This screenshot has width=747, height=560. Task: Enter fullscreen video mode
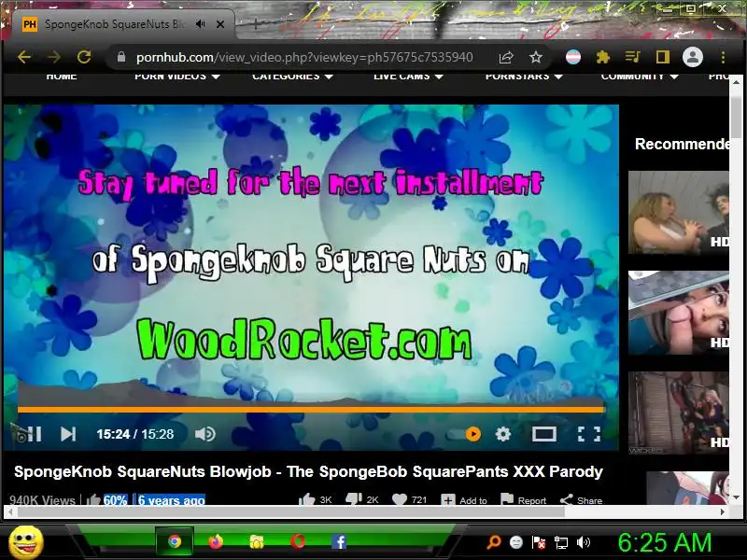click(x=589, y=434)
